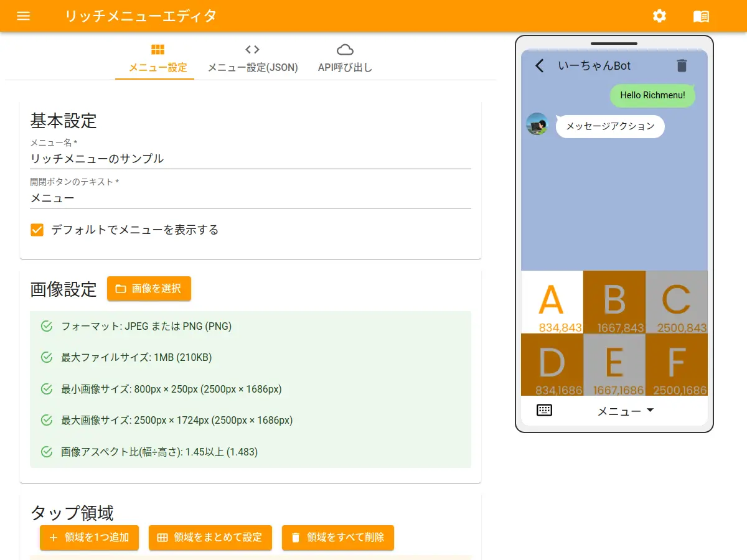Screen dimensions: 747x560
Task: Click the 領域を1つ追加 button
Action: point(89,538)
